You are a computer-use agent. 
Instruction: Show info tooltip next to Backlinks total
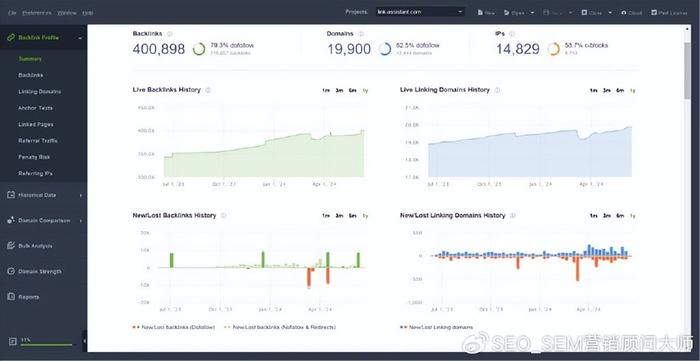click(169, 34)
